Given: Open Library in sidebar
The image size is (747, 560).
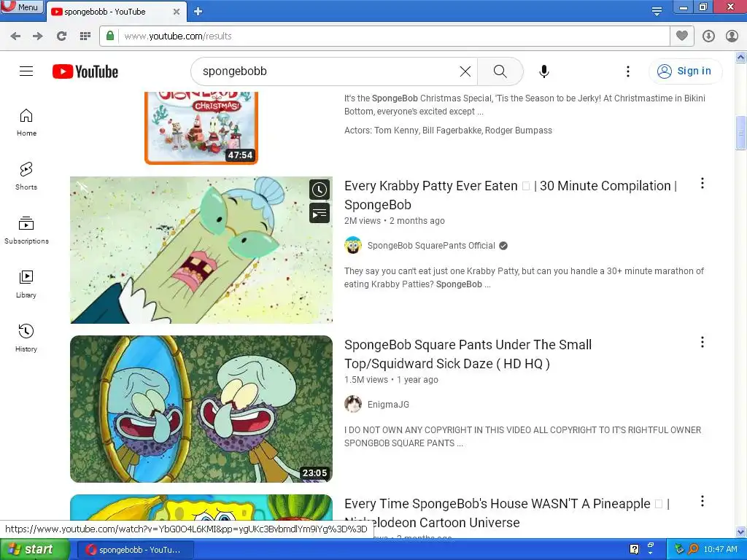Looking at the screenshot, I should click(x=26, y=284).
